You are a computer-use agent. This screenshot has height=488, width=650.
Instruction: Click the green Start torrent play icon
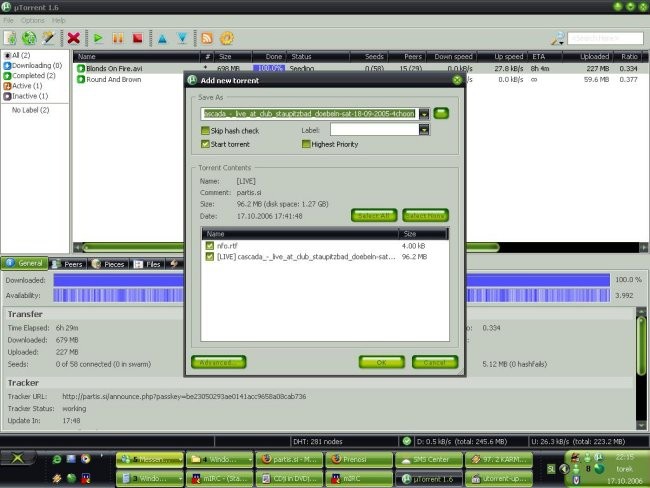98,38
